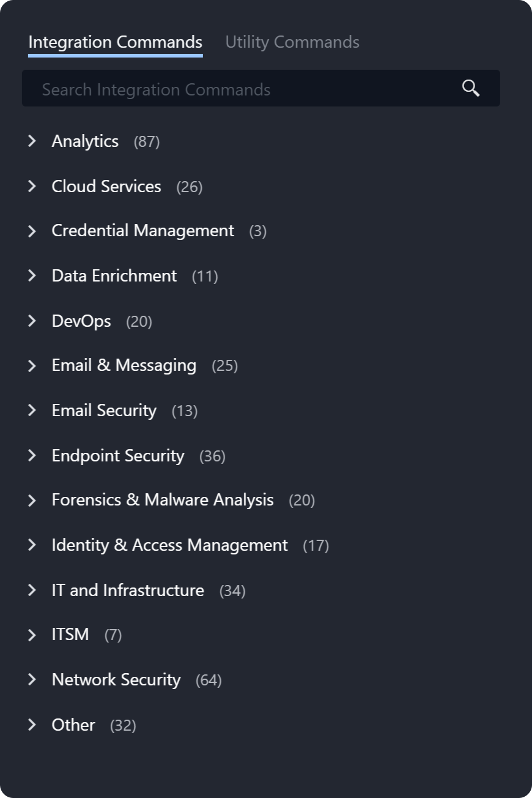Click the DevOps category label
532x798 pixels.
coord(81,321)
